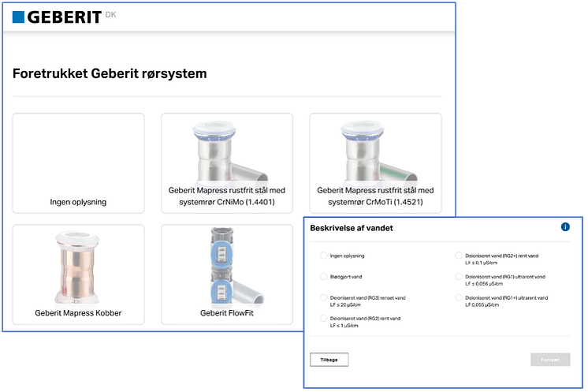
Task: Select the Ingen oplysning pipe system card
Action: tap(78, 163)
